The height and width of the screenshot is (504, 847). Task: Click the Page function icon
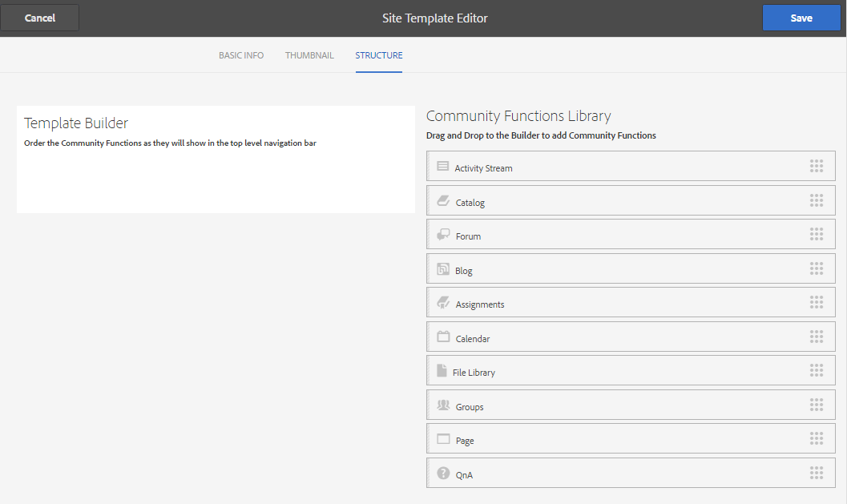tap(443, 439)
